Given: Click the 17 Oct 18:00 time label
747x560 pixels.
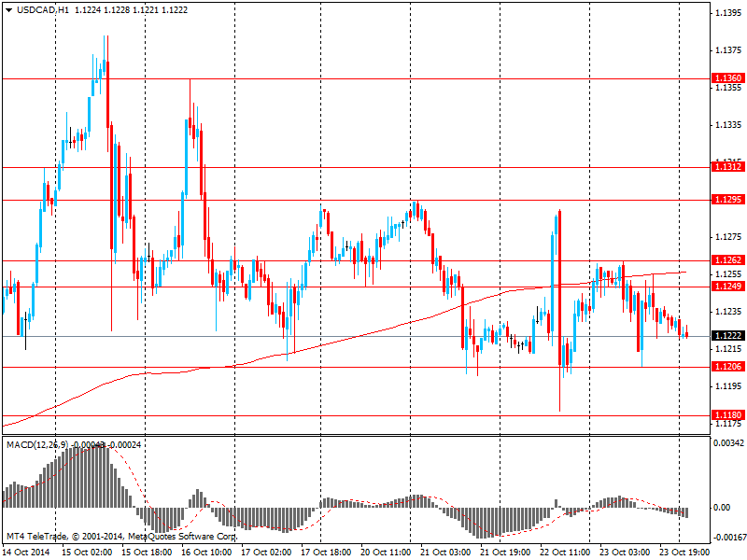Looking at the screenshot, I should click(326, 552).
